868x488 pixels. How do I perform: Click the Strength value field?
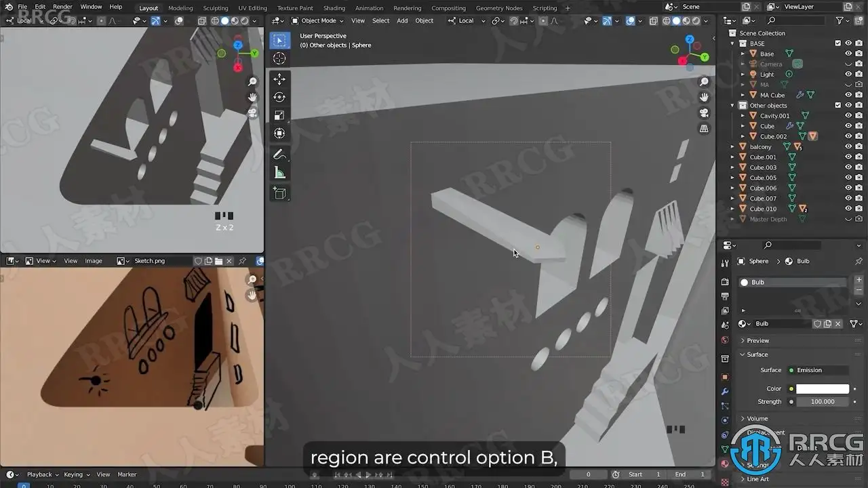click(x=823, y=401)
